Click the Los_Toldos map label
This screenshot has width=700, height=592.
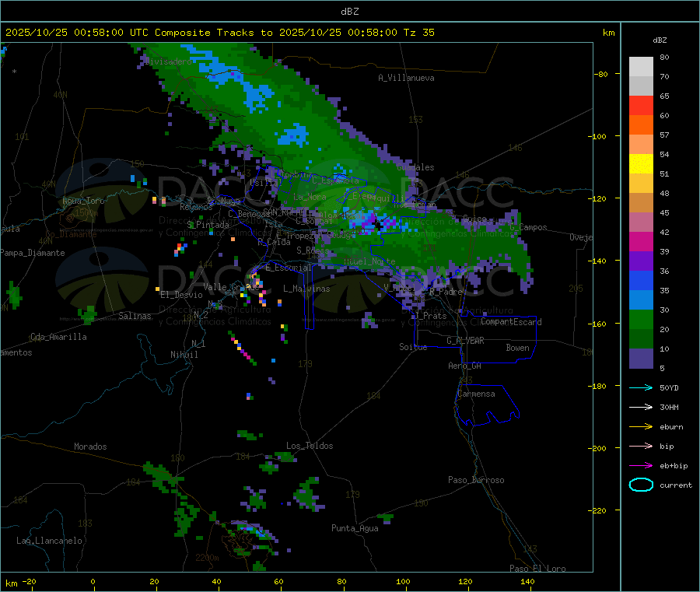tap(310, 446)
